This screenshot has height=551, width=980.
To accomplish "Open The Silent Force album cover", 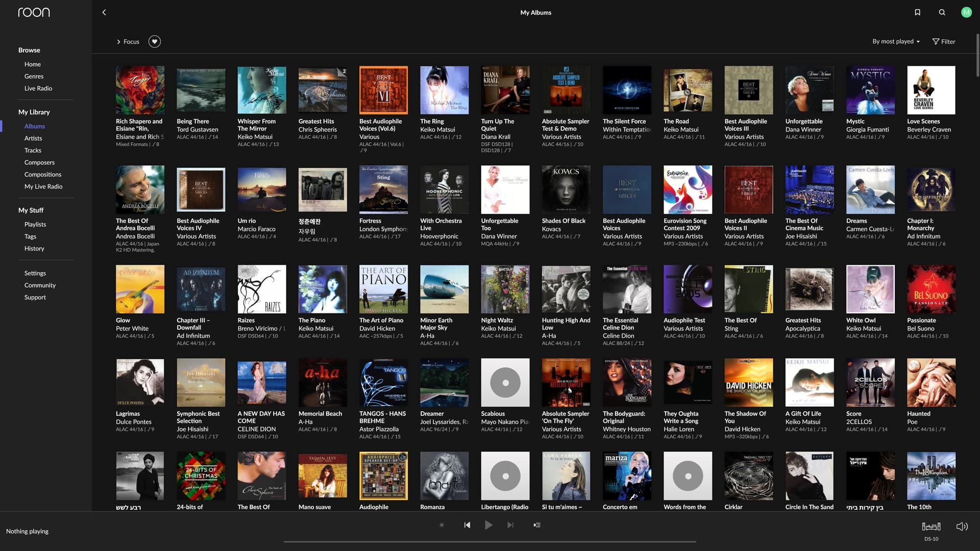I will 627,90.
